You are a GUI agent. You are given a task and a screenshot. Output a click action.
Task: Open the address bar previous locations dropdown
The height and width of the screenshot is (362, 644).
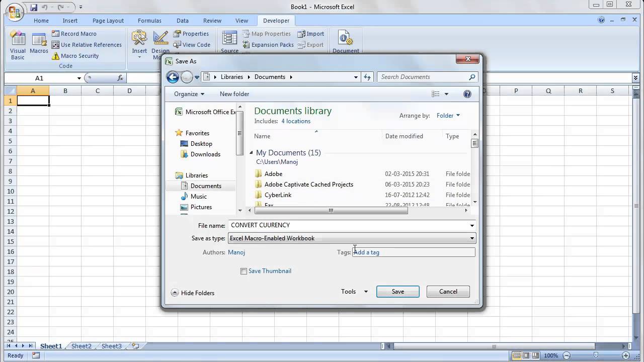(x=356, y=77)
